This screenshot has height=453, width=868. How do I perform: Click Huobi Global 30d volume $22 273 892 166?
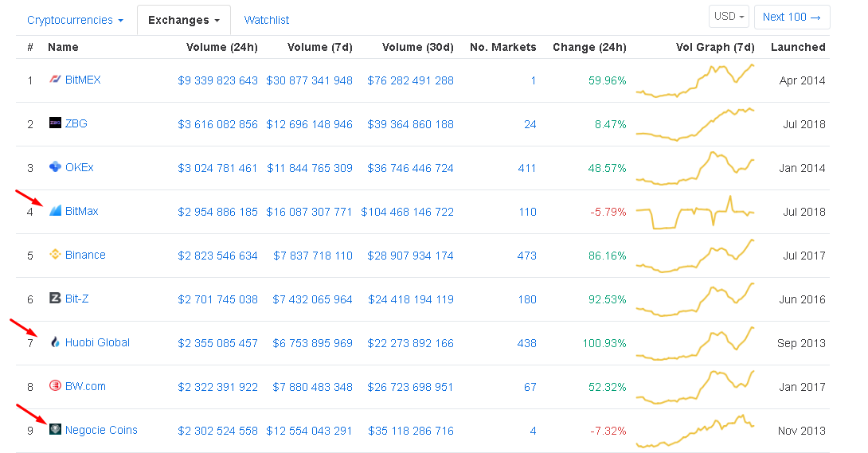point(410,343)
